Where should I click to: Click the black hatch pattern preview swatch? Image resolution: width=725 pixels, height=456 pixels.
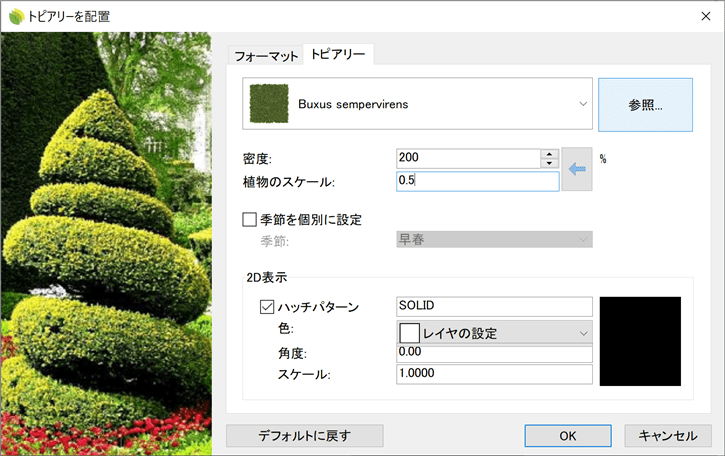640,341
